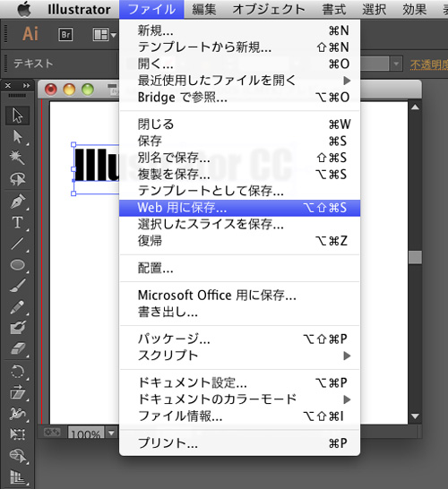The height and width of the screenshot is (489, 448).
Task: Select the Selection tool (black arrow)
Action: tap(17, 116)
